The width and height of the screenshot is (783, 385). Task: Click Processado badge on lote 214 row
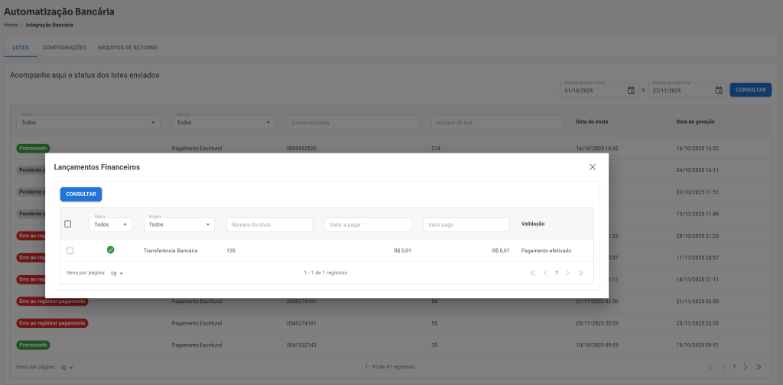pos(33,148)
